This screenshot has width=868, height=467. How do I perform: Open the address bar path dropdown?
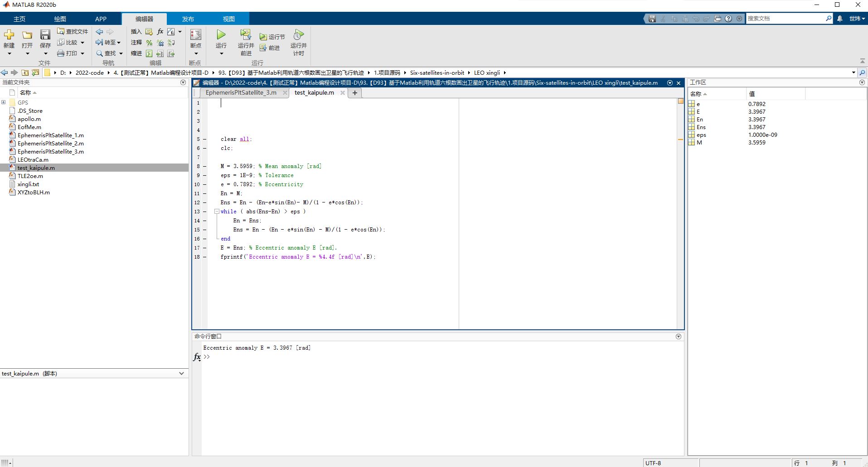click(853, 72)
